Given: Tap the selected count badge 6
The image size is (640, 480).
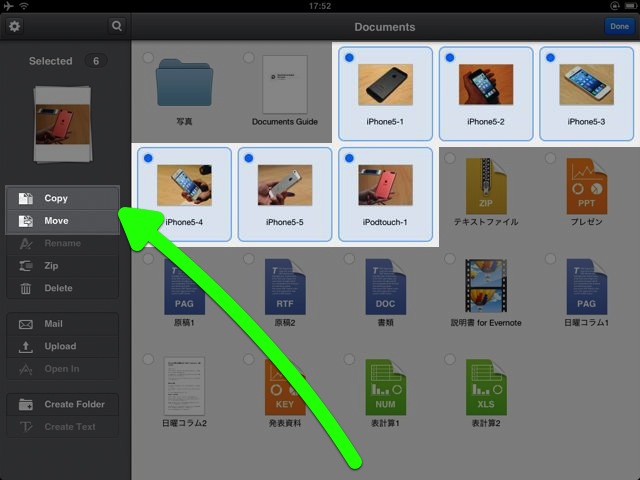Looking at the screenshot, I should 96,61.
